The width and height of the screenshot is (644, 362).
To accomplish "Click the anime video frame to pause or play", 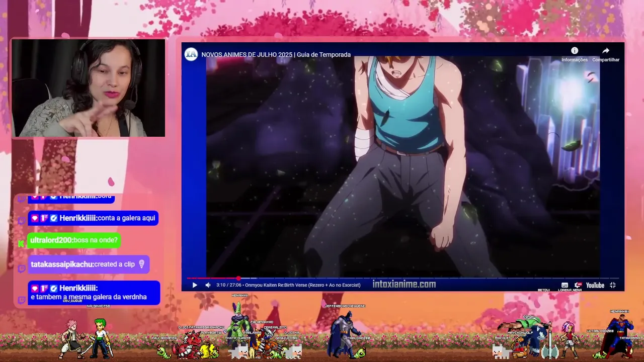I will pyautogui.click(x=403, y=166).
